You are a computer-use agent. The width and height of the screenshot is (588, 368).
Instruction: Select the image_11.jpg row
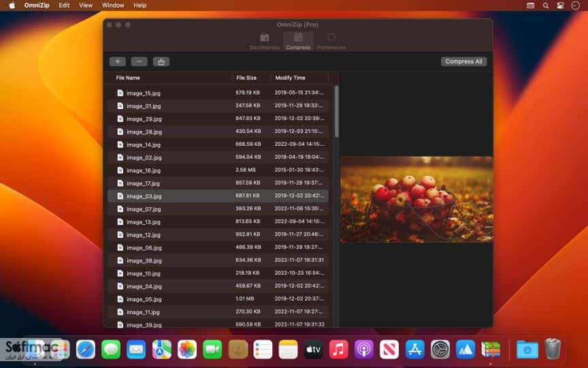click(x=218, y=312)
